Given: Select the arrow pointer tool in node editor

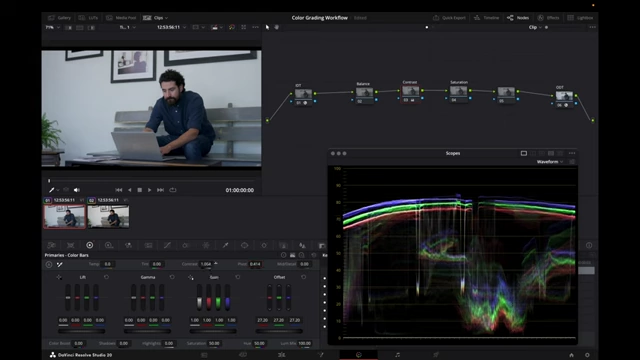Looking at the screenshot, I should click(x=267, y=27).
